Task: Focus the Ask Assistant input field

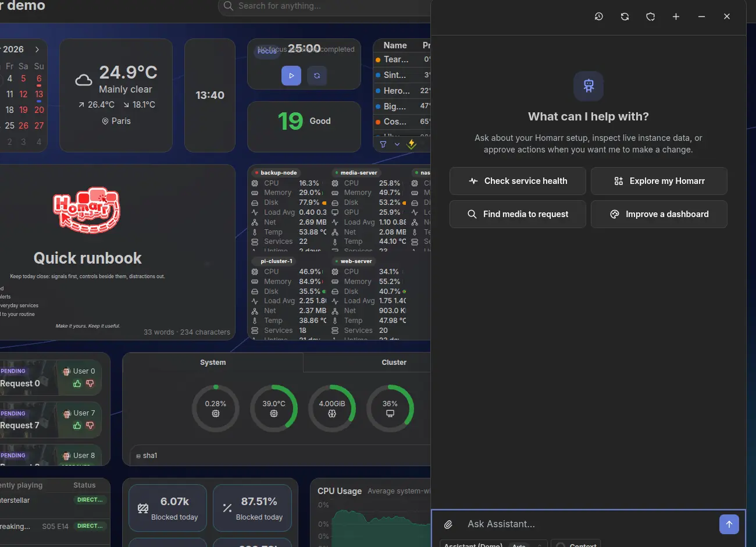Action: click(x=587, y=524)
